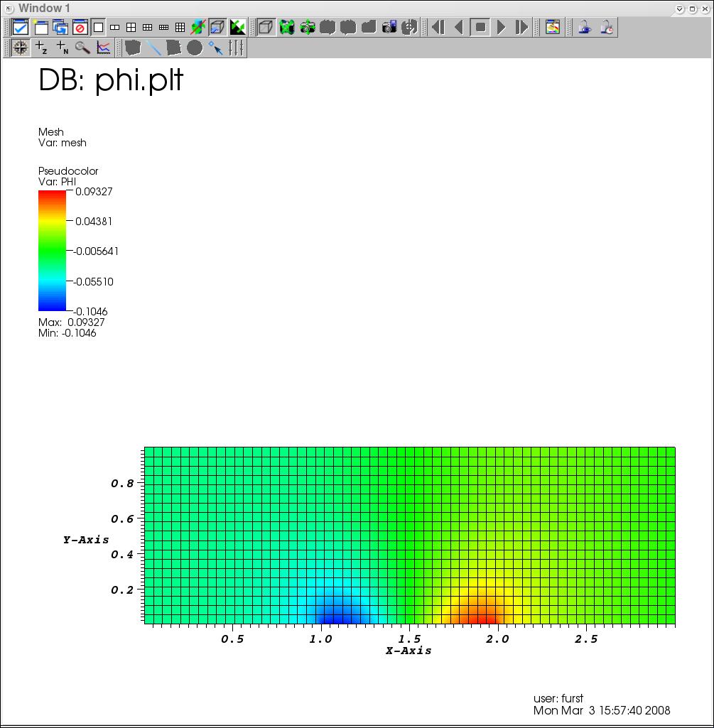Select the Zoom magnifier tool
Screen dimensions: 714x728
click(82, 48)
